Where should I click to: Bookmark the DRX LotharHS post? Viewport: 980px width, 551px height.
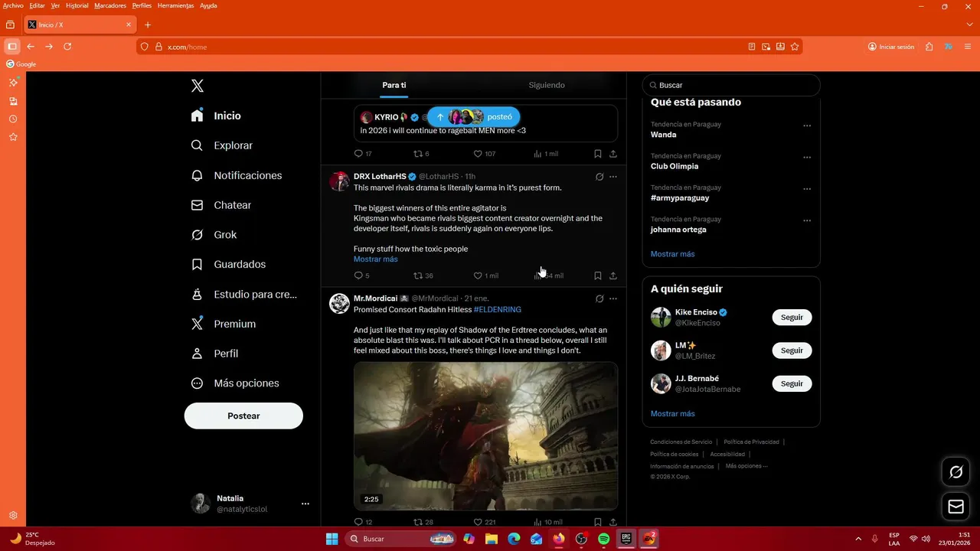pos(598,275)
